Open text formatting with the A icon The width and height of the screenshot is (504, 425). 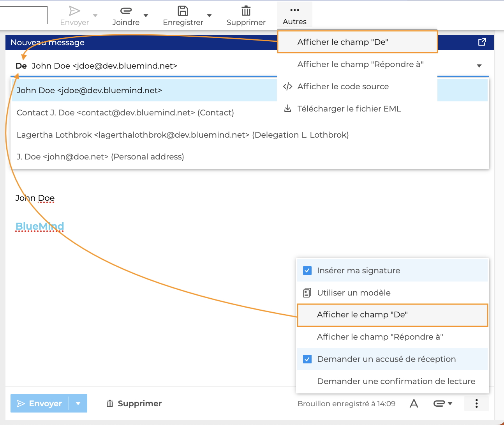point(414,404)
